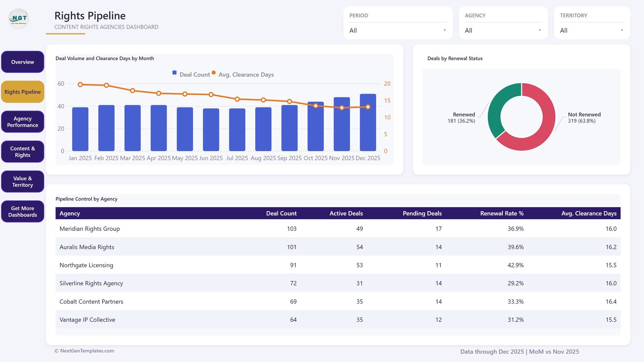This screenshot has height=362, width=644.
Task: Go to the Overview page
Action: pos(23,62)
